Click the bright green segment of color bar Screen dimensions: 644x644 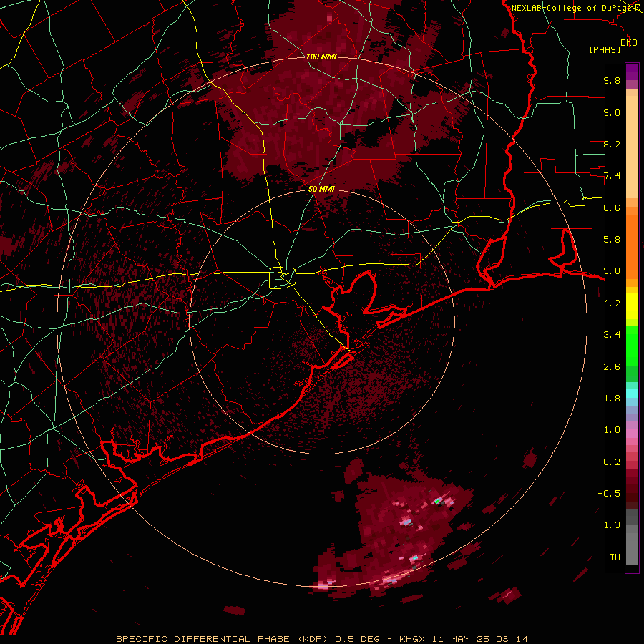tap(632, 346)
